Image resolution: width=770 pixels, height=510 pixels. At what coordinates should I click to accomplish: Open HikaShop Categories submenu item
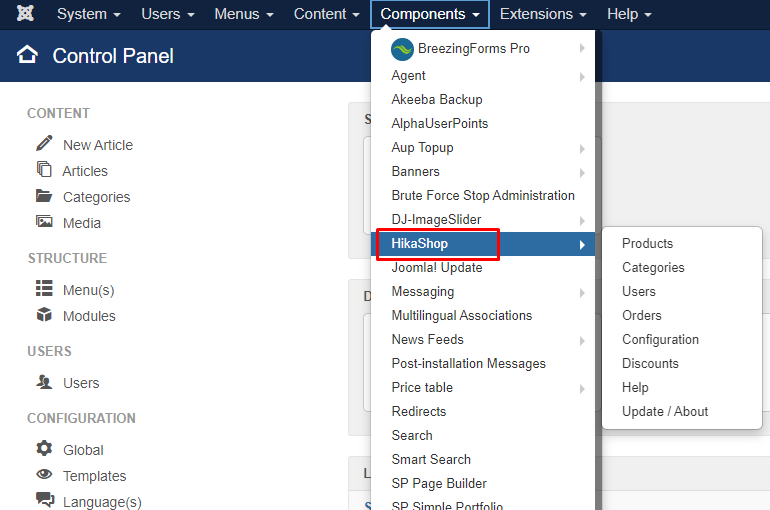[653, 268]
